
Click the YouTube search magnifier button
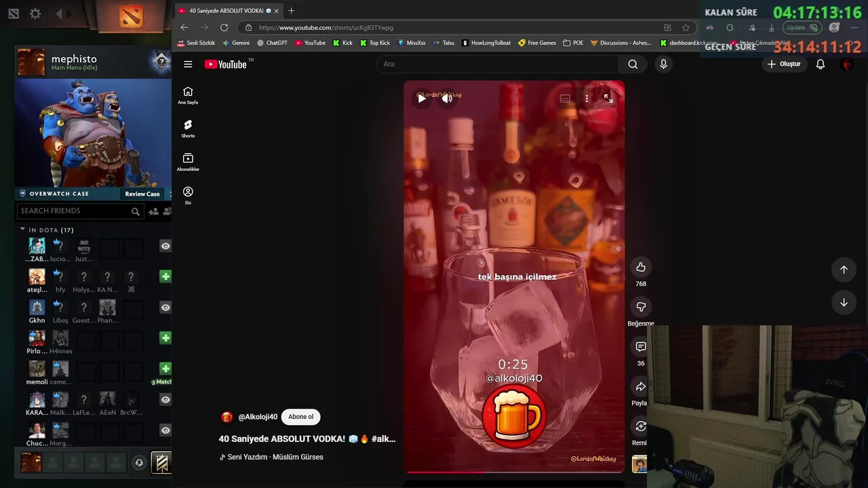click(x=633, y=64)
